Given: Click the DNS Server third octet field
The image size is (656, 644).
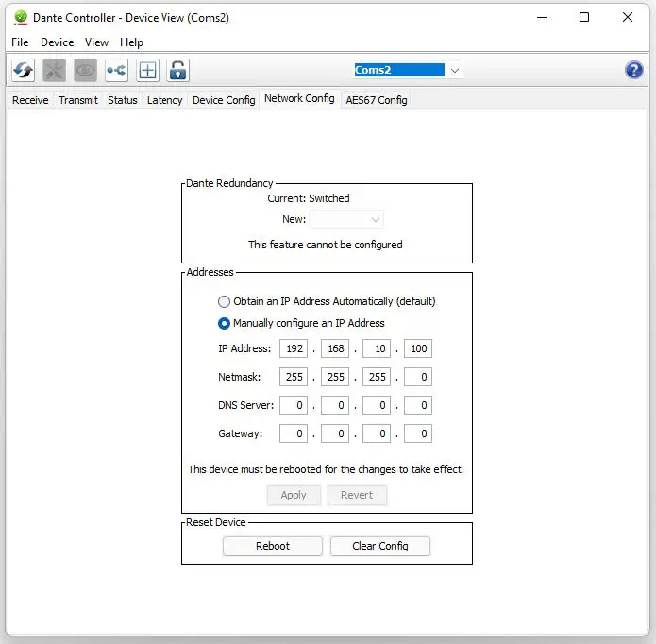Looking at the screenshot, I should pos(377,405).
